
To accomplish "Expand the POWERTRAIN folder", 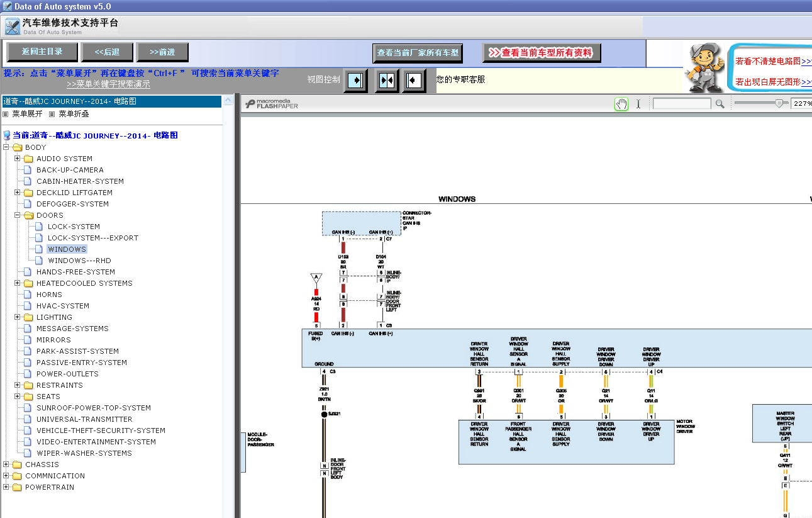I will pos(6,487).
